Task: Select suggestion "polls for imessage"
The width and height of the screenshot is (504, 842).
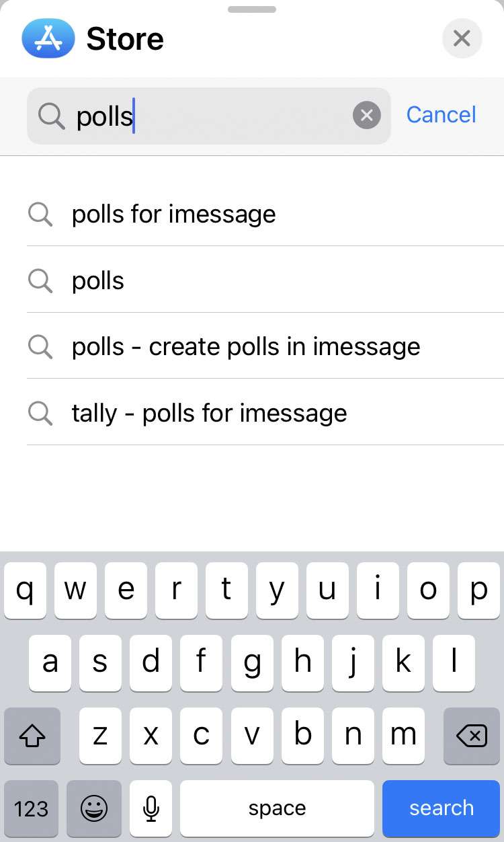Action: pos(173,214)
